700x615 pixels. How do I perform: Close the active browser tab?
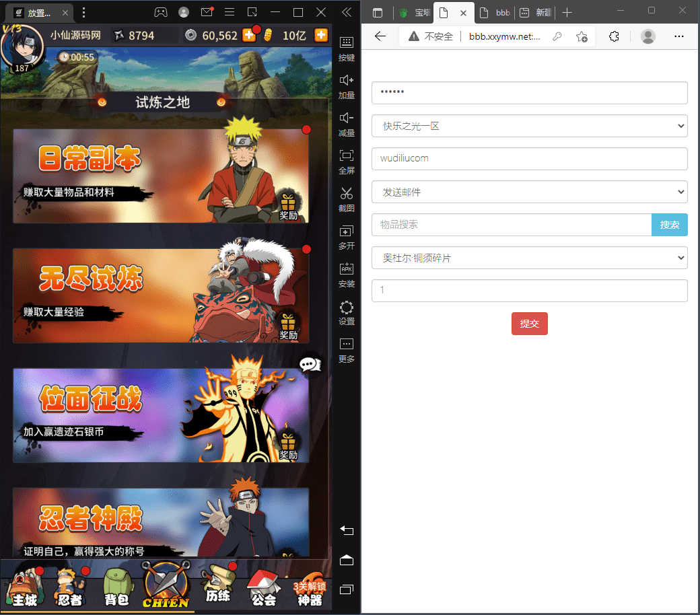point(463,13)
